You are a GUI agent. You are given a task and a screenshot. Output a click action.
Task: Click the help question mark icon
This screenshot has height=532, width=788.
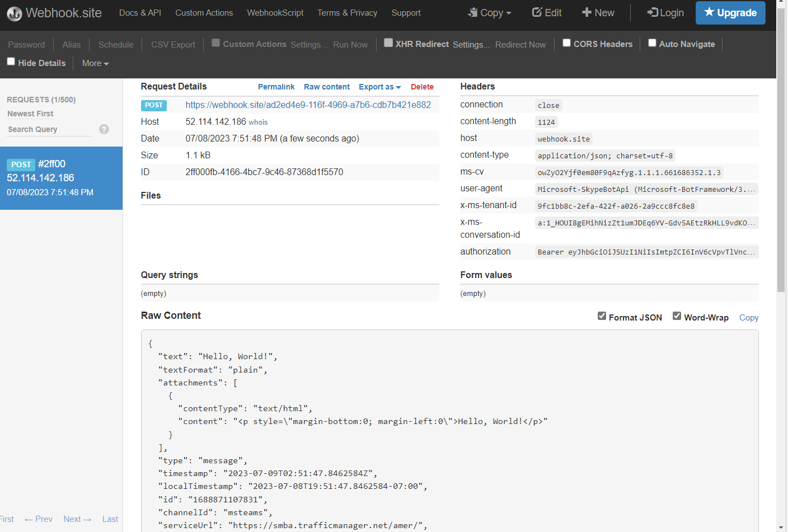pos(104,129)
